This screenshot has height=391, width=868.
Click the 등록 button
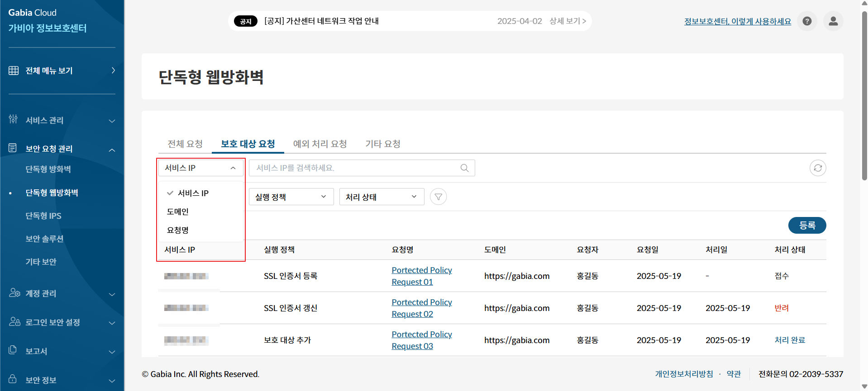coord(807,225)
